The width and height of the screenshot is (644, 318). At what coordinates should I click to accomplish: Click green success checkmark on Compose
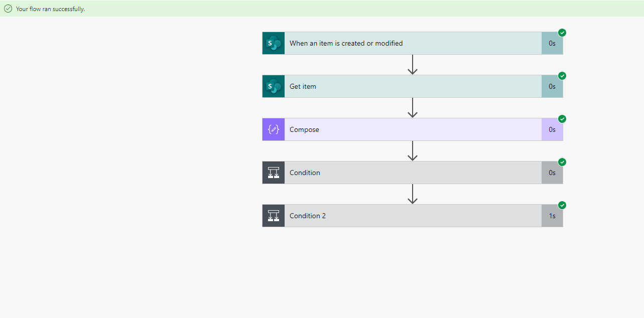pyautogui.click(x=562, y=119)
